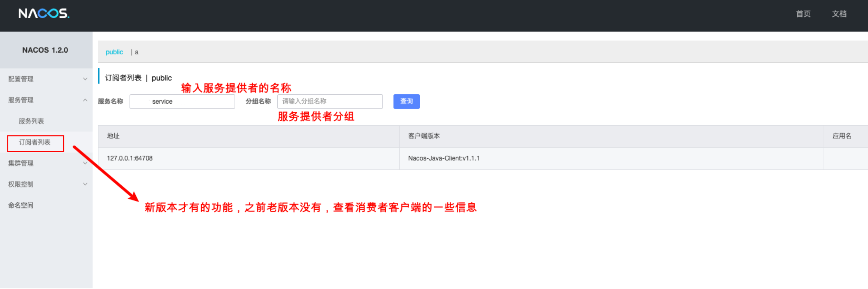The width and height of the screenshot is (868, 289).
Task: Click the 配置管理 menu label
Action: 21,79
